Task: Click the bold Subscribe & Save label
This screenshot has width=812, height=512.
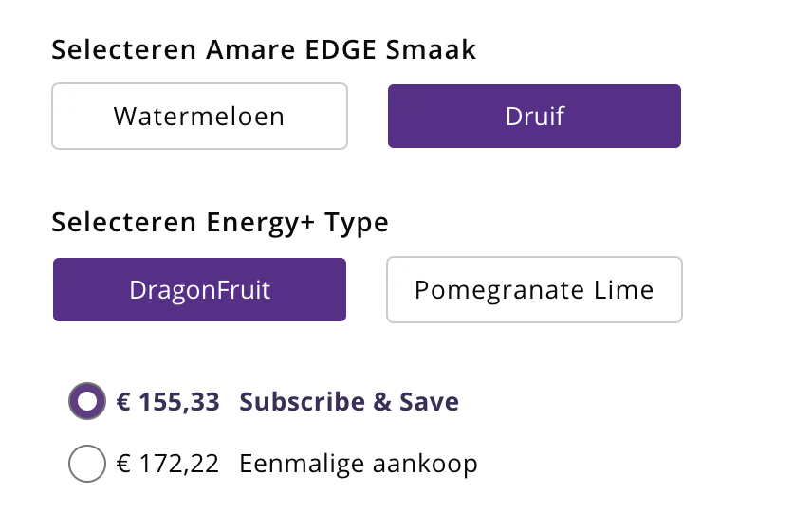Action: (x=349, y=402)
